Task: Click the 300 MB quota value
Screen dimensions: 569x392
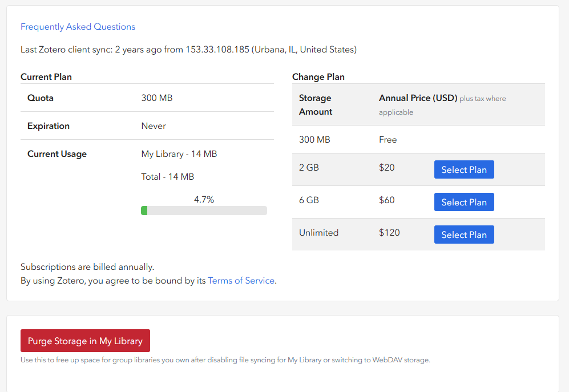Action: click(x=157, y=98)
